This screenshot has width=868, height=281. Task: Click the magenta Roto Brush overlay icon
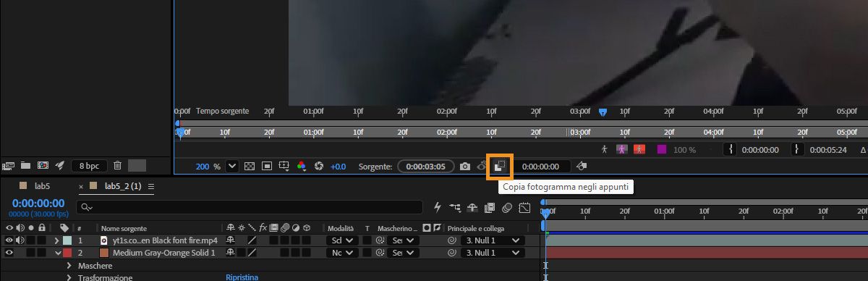tap(623, 149)
